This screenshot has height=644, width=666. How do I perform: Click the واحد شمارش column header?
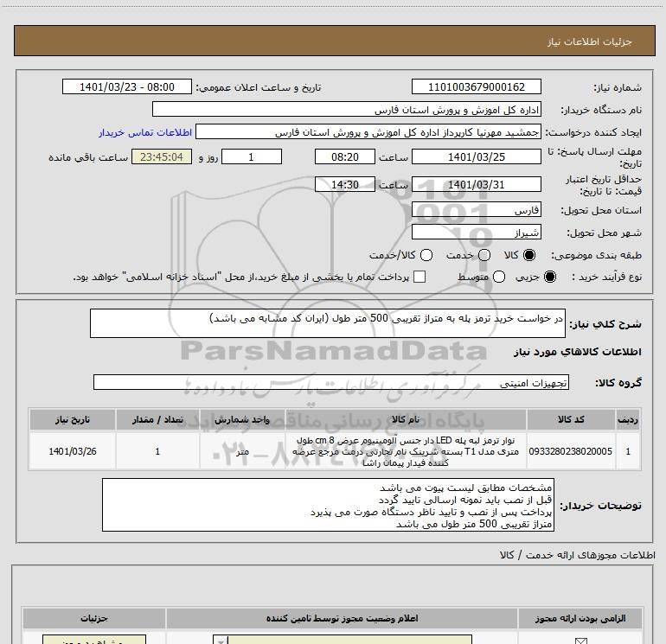[242, 420]
